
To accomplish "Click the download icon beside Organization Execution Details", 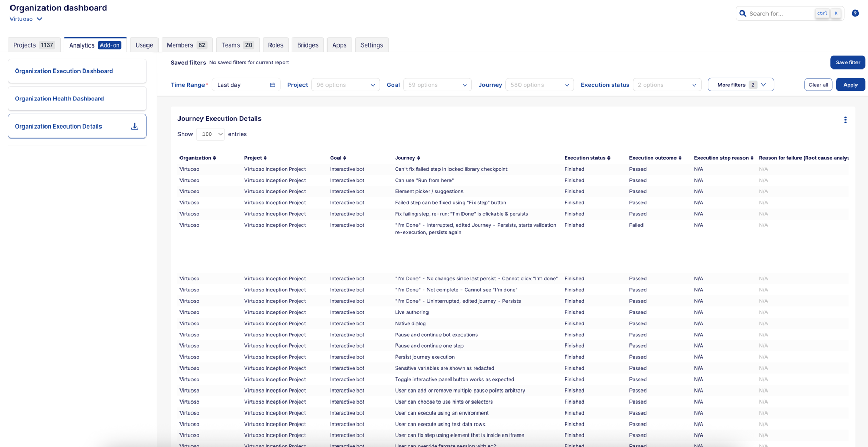I will [x=134, y=127].
